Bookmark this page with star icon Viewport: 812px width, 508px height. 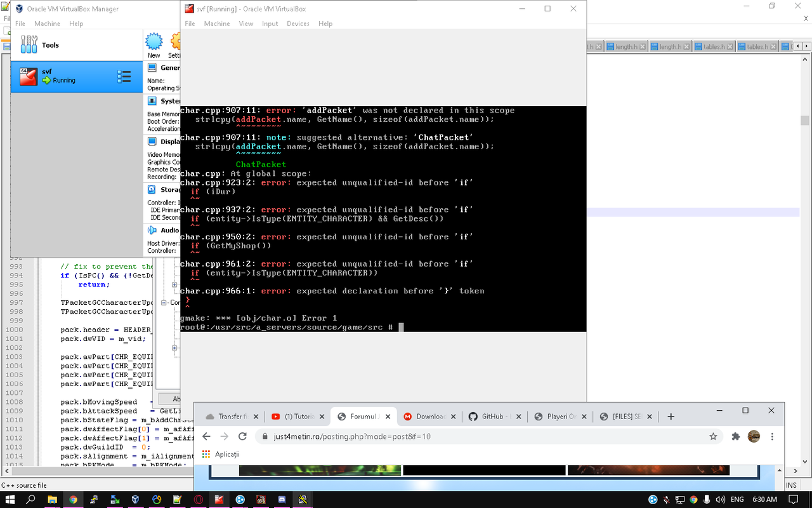[x=713, y=436]
